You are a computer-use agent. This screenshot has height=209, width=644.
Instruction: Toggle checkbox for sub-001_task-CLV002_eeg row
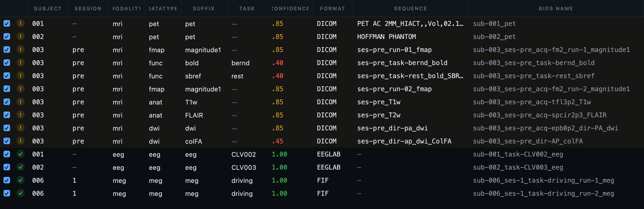point(7,154)
